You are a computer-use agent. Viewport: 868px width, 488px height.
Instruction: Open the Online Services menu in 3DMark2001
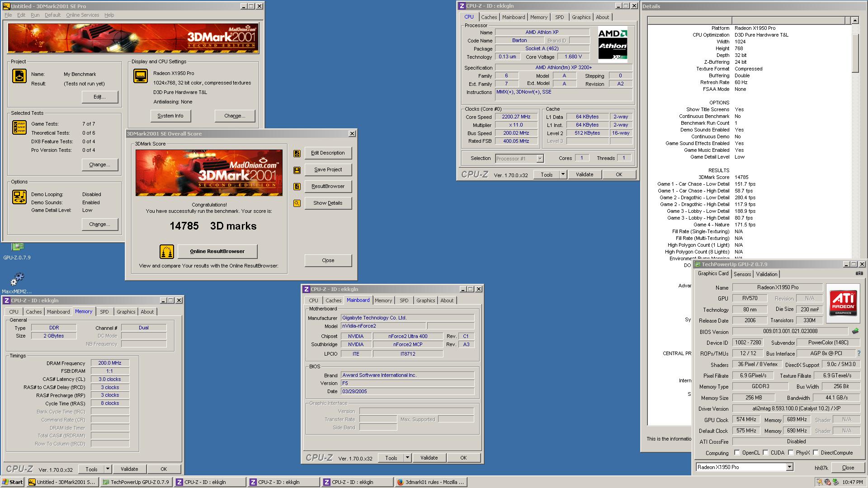[x=82, y=15]
